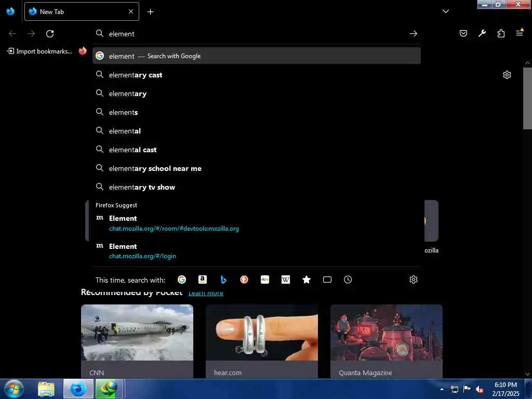
Task: Reload the current page
Action: point(50,34)
